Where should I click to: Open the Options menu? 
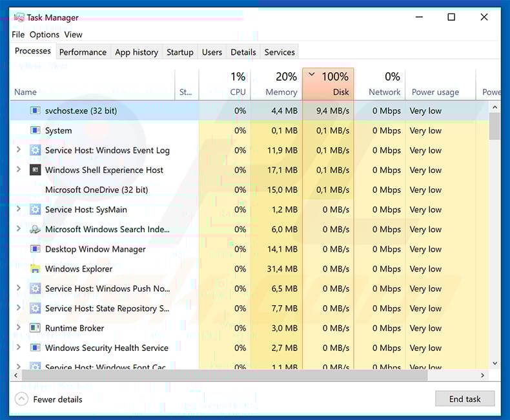pos(45,34)
